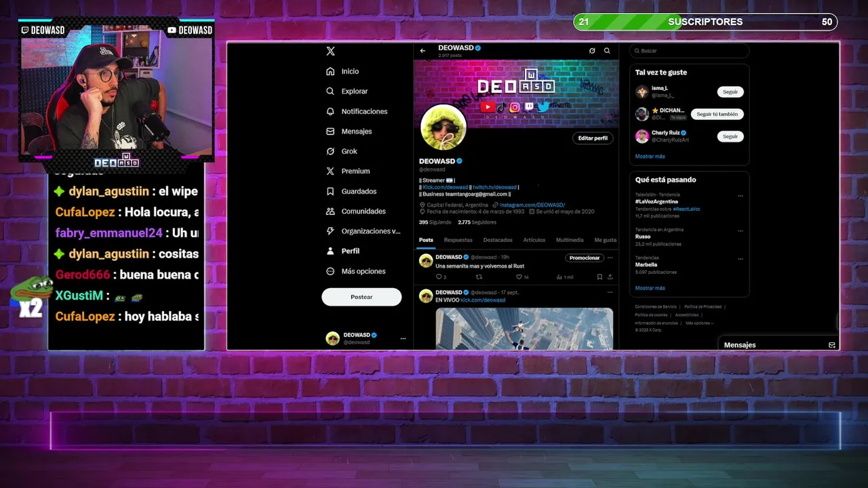868x488 pixels.
Task: Bookmark the Rust post
Action: [x=599, y=277]
